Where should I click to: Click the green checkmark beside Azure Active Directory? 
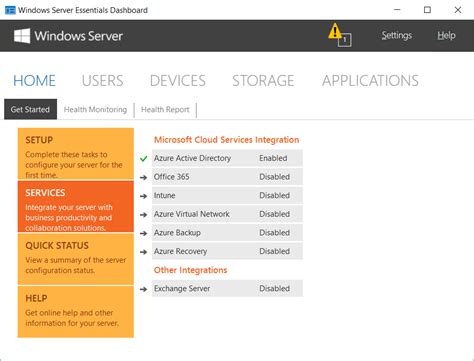[144, 158]
